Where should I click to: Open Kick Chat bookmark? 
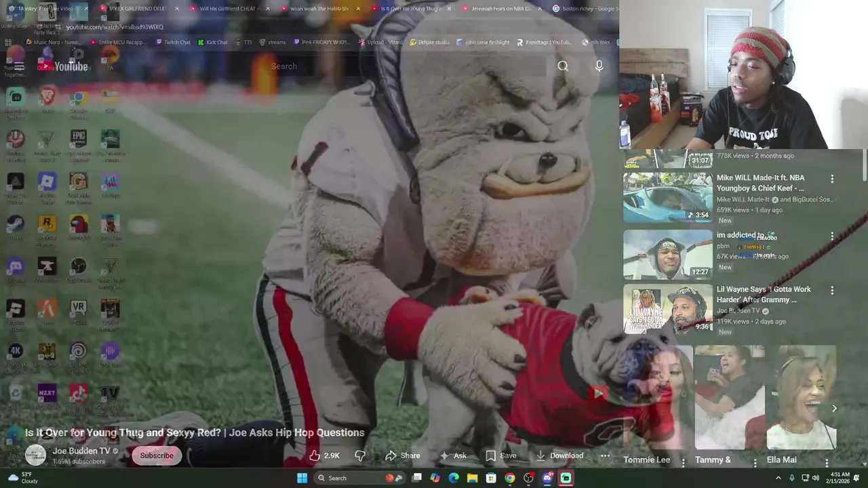pyautogui.click(x=213, y=42)
